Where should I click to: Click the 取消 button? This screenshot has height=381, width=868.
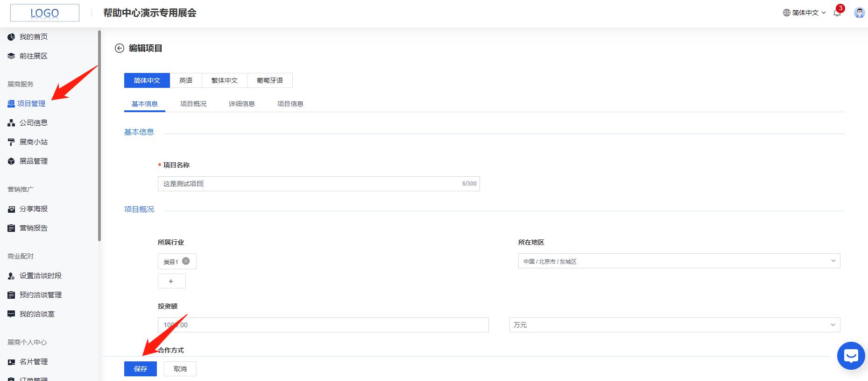pos(180,369)
